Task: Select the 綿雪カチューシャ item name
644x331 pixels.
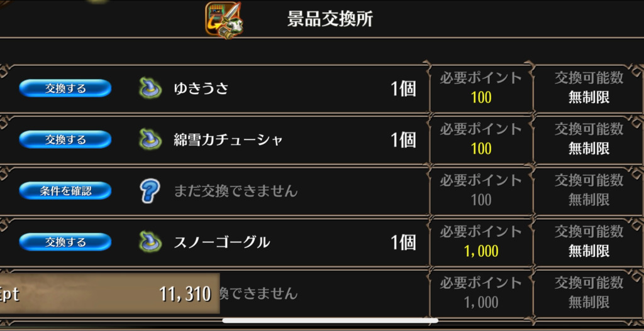Action: (x=228, y=140)
